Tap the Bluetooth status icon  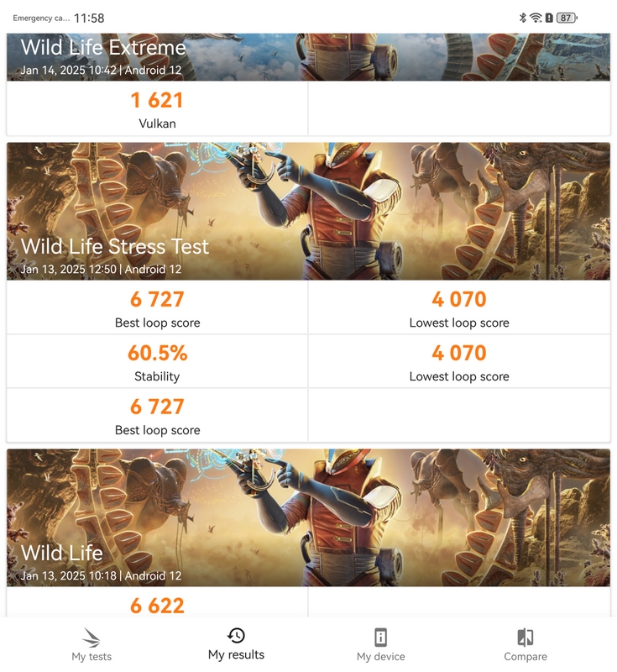522,18
